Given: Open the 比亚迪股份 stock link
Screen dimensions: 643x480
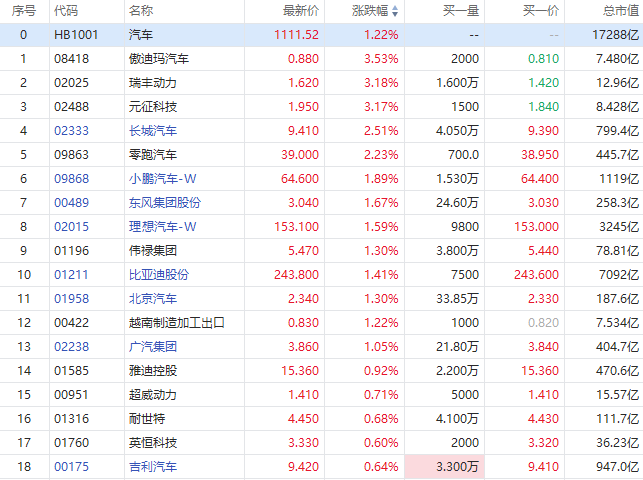Looking at the screenshot, I should (159, 275).
